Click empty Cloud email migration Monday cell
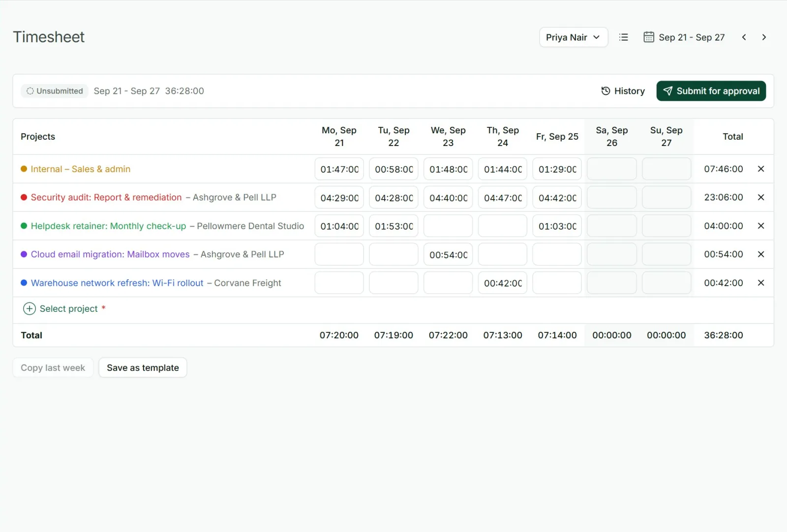787x532 pixels. [x=339, y=255]
